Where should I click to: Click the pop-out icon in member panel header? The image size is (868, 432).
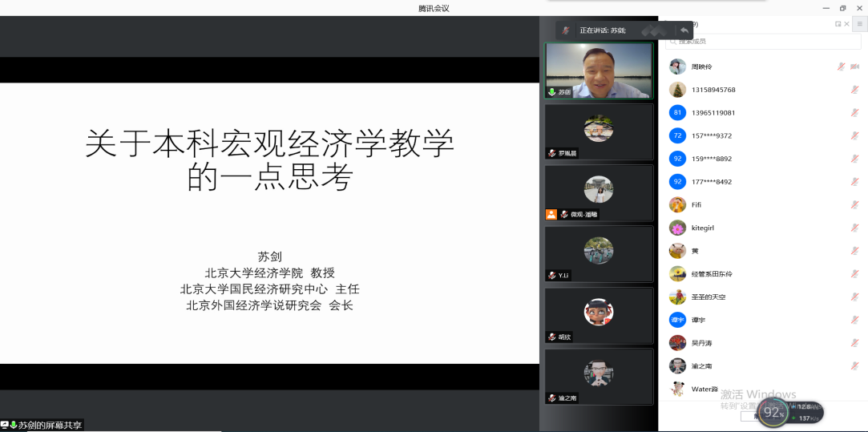[838, 24]
